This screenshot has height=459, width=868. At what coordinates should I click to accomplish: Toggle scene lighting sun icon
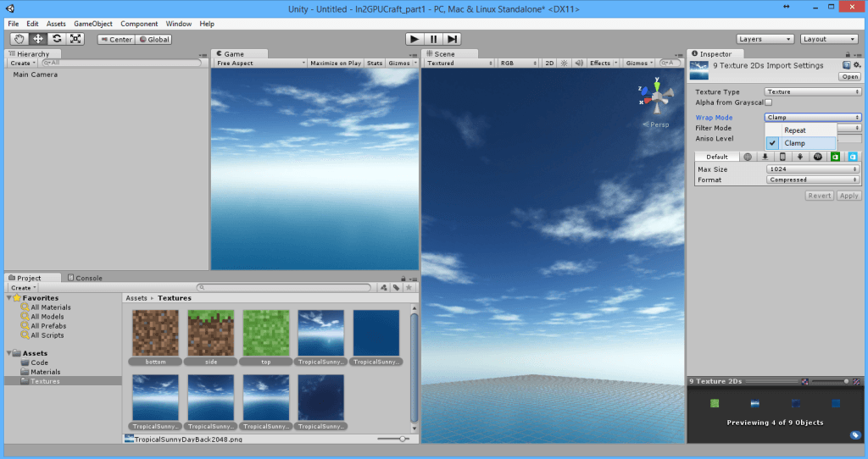564,63
